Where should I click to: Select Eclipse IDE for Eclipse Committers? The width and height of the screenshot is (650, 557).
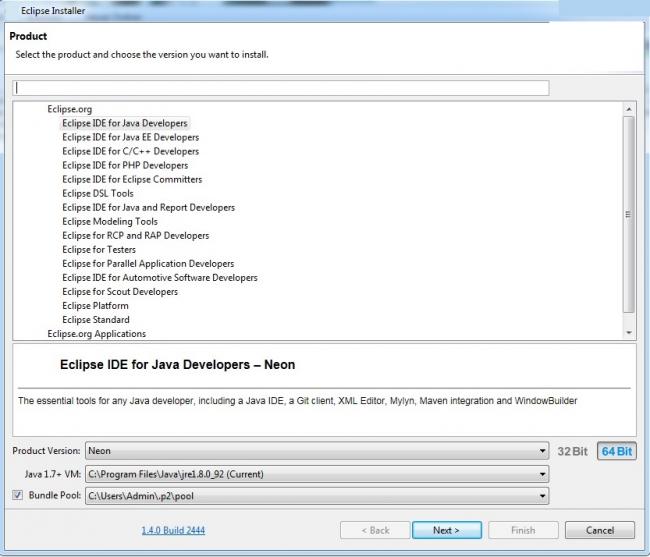pyautogui.click(x=132, y=179)
